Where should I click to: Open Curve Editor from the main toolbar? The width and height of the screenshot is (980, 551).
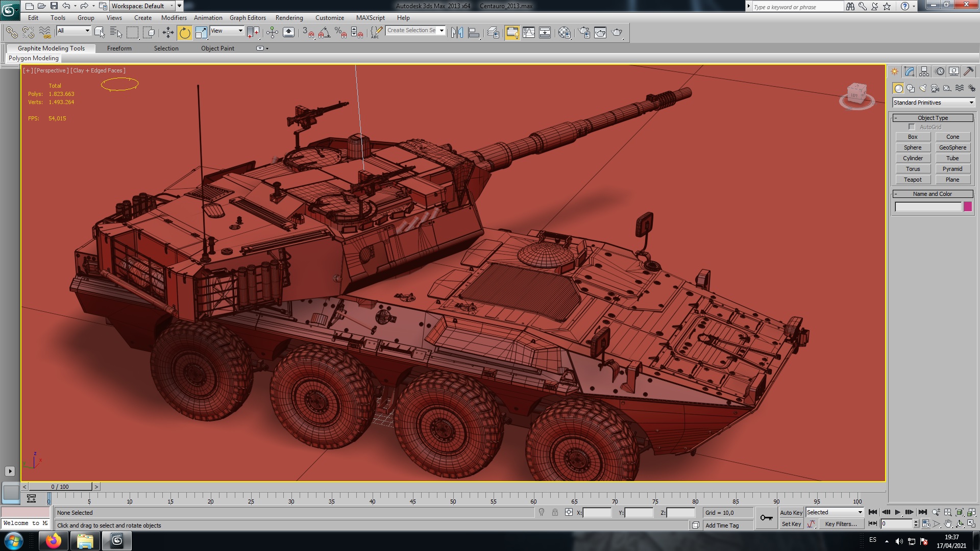pyautogui.click(x=529, y=33)
